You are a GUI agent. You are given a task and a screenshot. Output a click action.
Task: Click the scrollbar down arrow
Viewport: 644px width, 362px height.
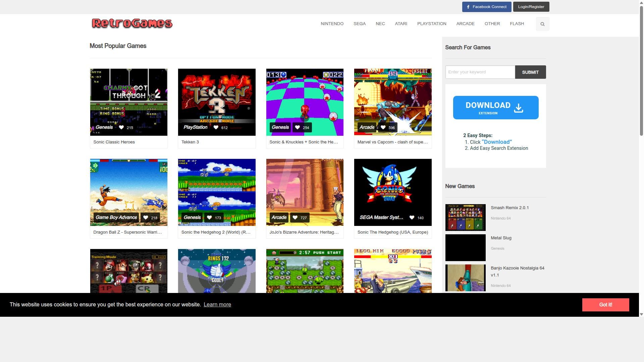point(641,314)
